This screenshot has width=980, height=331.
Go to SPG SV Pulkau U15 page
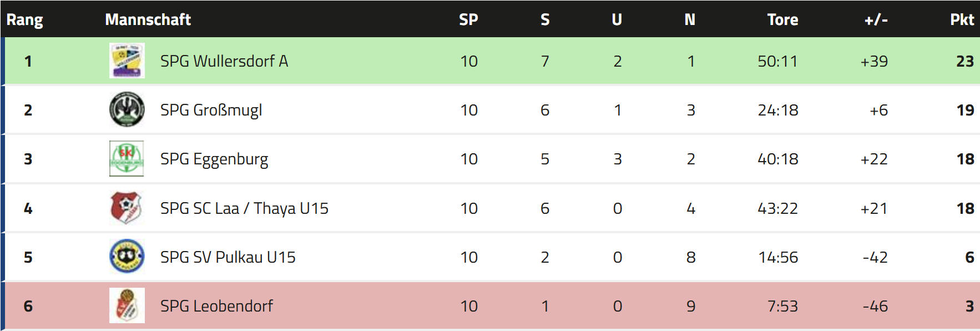point(228,257)
